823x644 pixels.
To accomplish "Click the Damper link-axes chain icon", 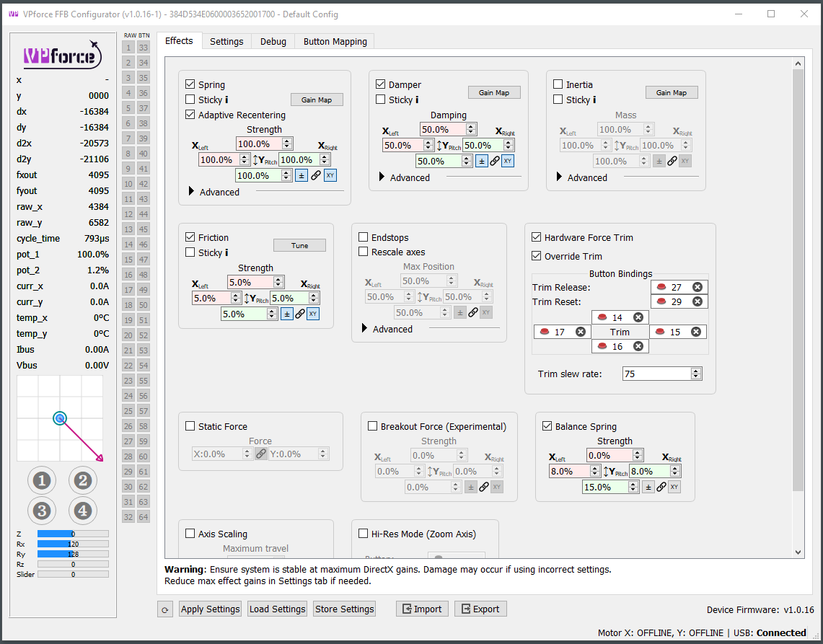I will coord(494,161).
